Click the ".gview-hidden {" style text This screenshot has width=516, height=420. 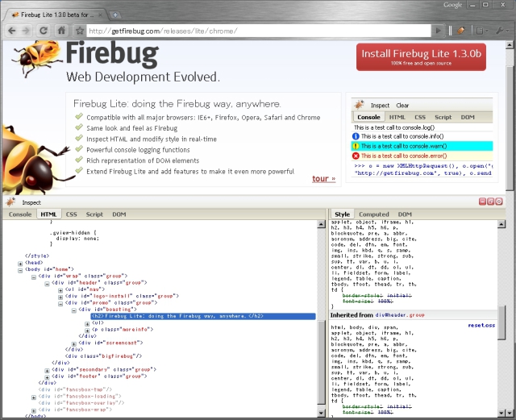[x=73, y=233]
